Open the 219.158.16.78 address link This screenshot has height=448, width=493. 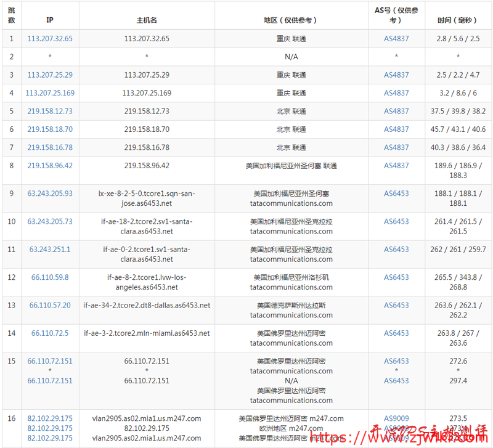[49, 147]
